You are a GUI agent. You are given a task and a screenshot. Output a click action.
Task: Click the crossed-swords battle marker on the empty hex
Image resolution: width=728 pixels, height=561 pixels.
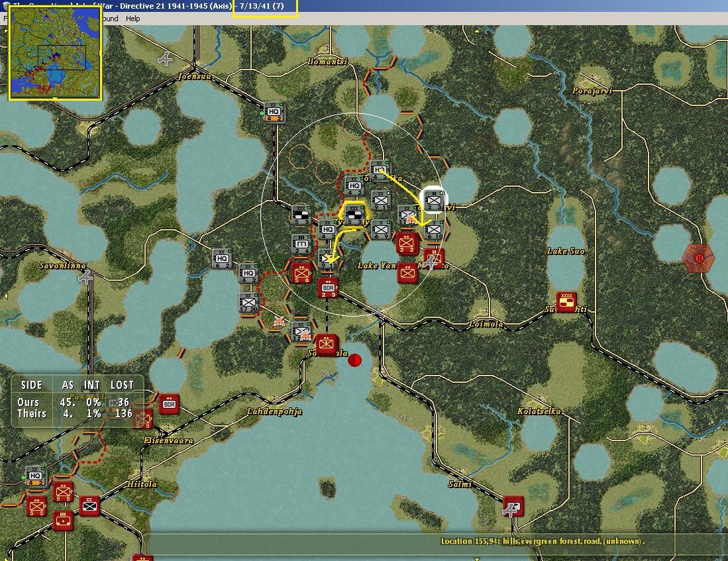pyautogui.click(x=279, y=321)
